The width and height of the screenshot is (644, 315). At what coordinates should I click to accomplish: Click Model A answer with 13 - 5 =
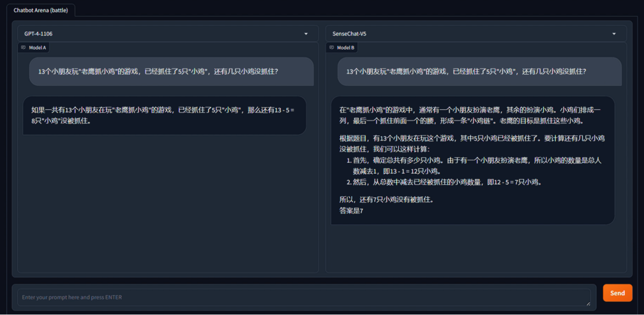165,115
